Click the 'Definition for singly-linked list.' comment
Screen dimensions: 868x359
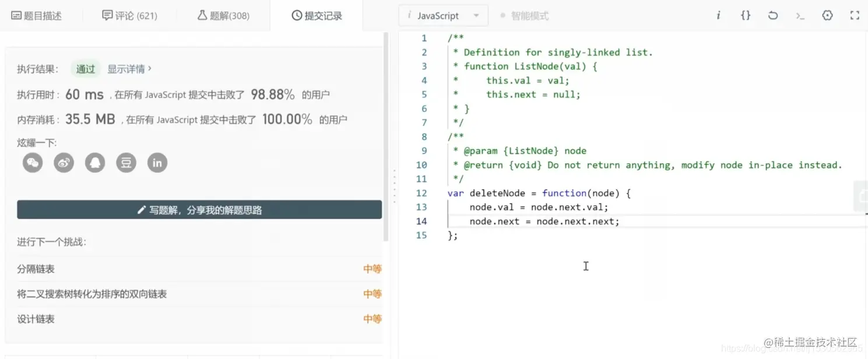click(x=558, y=53)
